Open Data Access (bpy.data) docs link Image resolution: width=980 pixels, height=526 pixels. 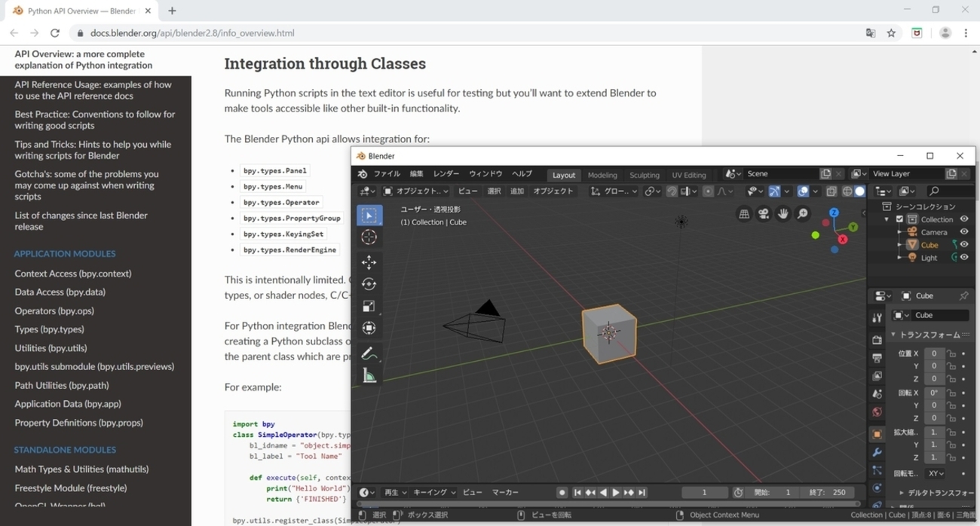[60, 292]
